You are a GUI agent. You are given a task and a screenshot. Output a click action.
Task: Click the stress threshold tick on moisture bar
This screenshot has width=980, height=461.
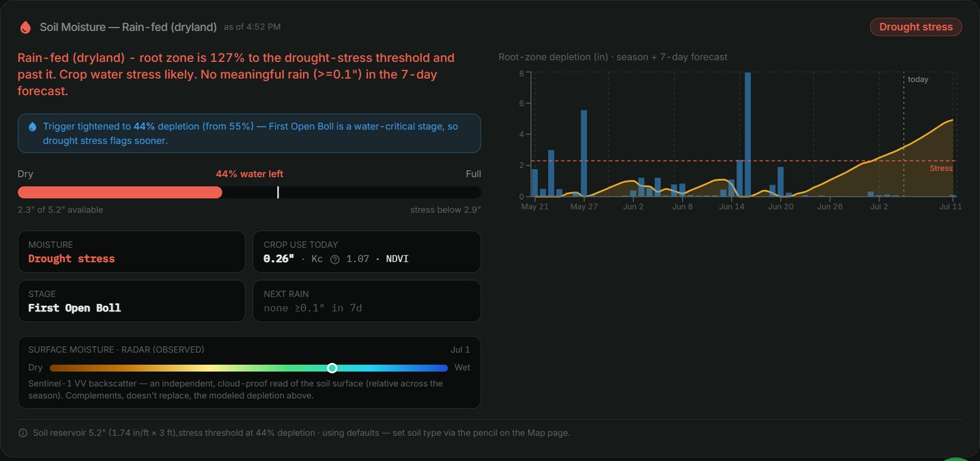[278, 193]
